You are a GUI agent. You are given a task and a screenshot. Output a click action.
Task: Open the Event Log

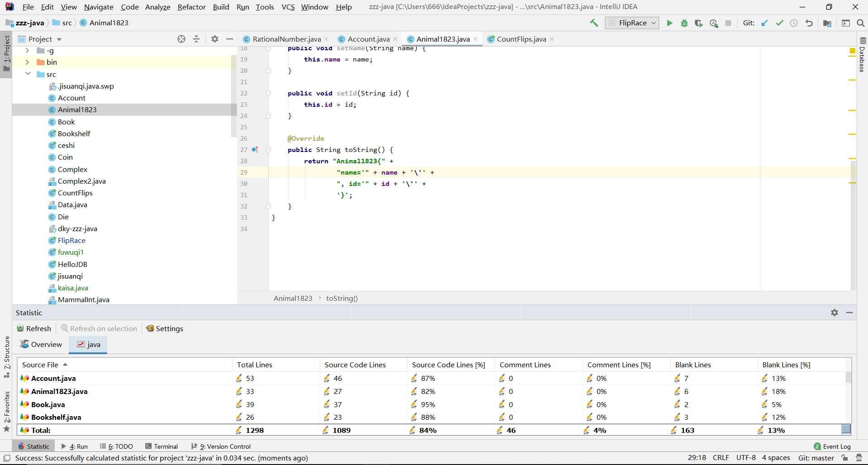(832, 446)
